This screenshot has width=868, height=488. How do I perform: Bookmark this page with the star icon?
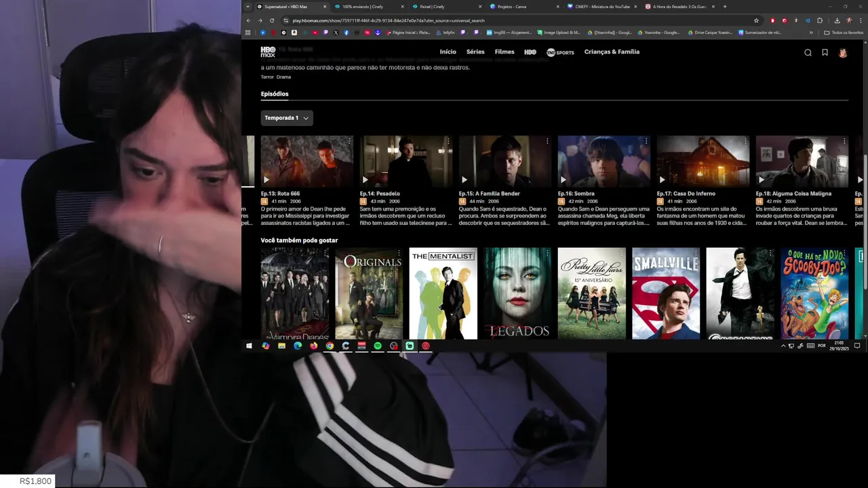pyautogui.click(x=756, y=20)
